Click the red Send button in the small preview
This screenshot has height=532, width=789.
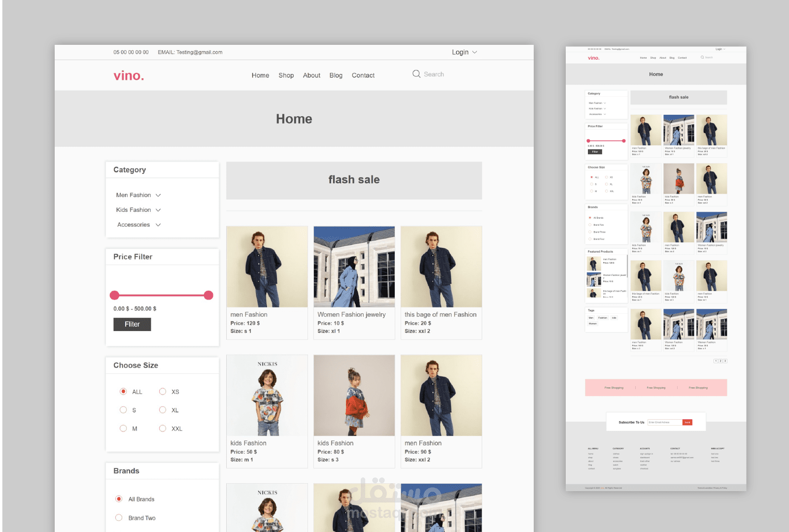click(x=687, y=422)
